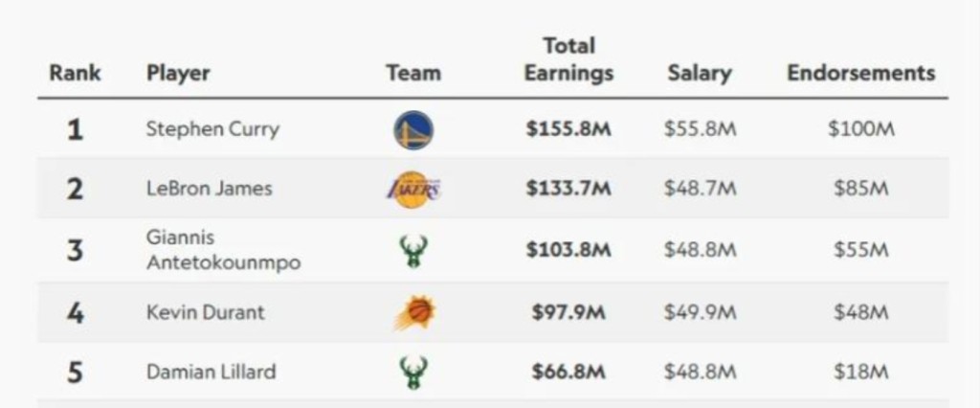
Task: Sort by the Rank column header
Action: 75,73
